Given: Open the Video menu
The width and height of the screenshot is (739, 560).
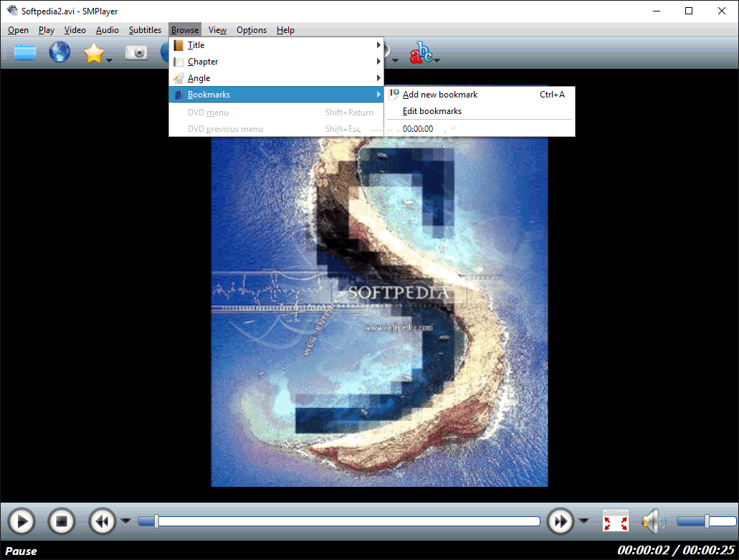Looking at the screenshot, I should click(x=75, y=29).
